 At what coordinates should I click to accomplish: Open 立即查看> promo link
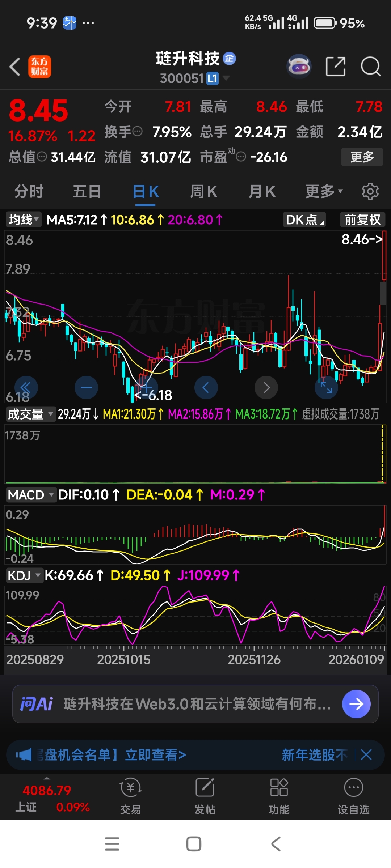155,755
